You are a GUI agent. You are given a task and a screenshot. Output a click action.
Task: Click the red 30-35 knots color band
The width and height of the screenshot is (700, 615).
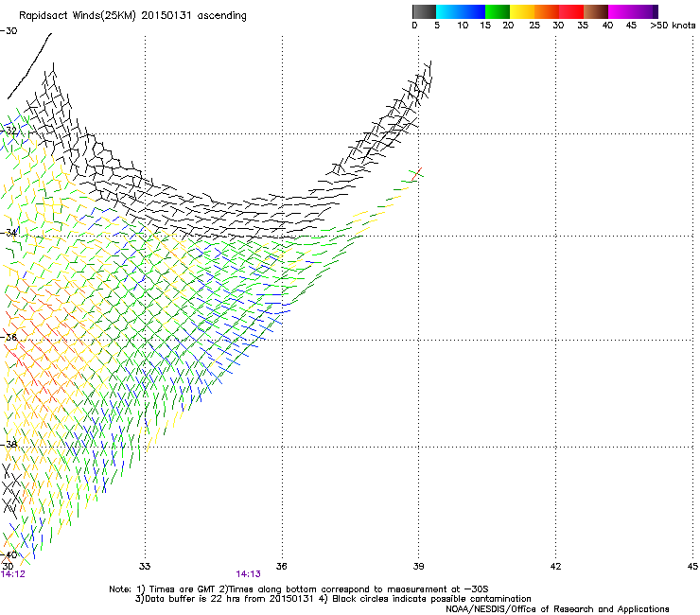(571, 11)
